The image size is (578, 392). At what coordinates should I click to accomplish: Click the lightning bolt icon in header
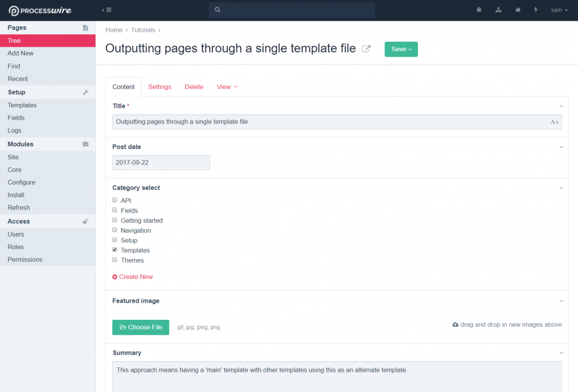(x=536, y=10)
